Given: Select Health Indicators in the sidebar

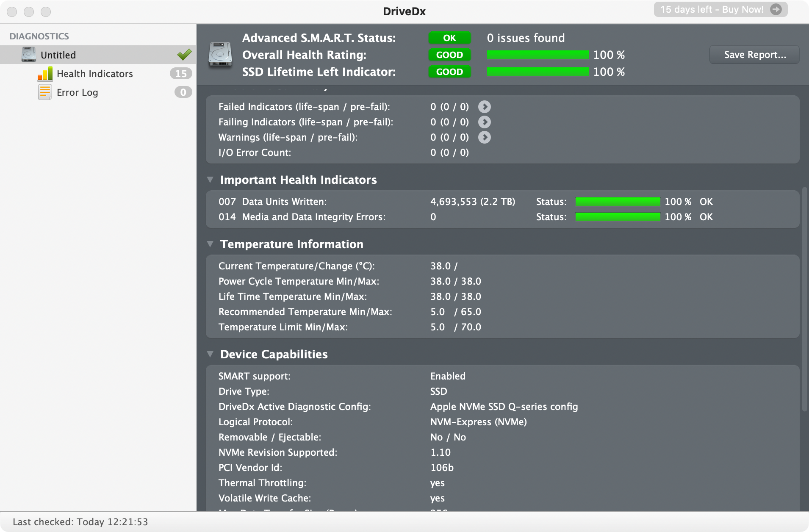Looking at the screenshot, I should coord(94,74).
